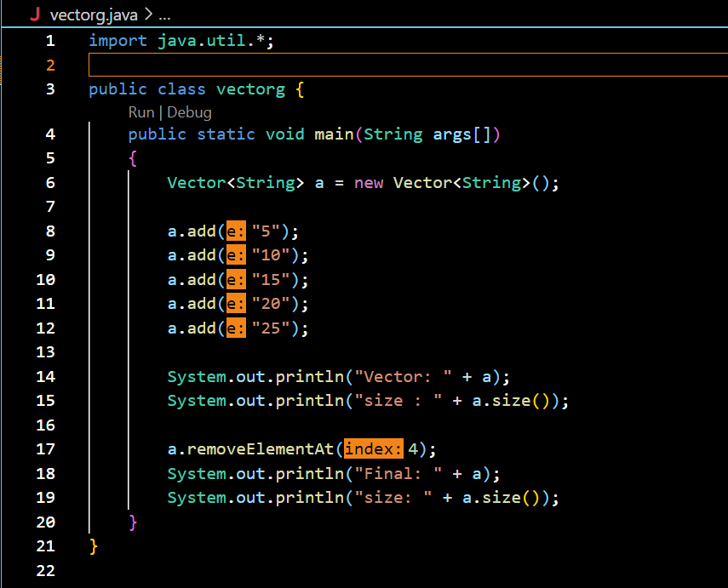
Task: Click the vectorg.java breadcrumb file name
Action: pos(94,15)
